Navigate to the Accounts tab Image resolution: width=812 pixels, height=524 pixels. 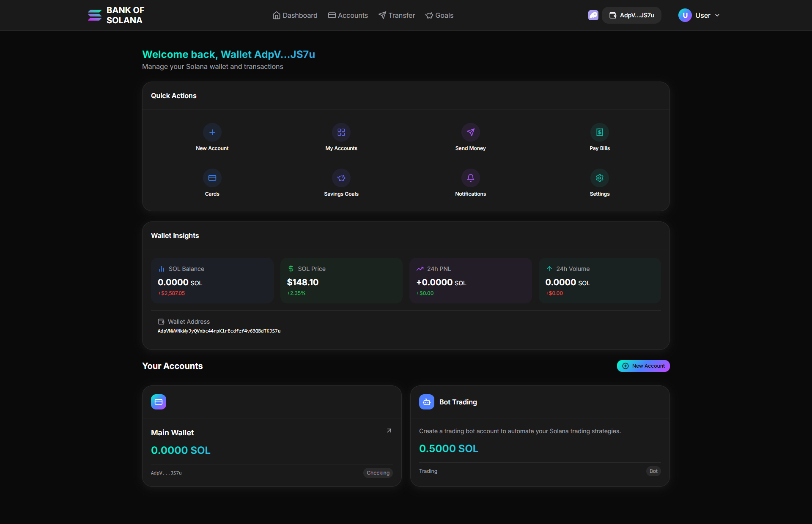pyautogui.click(x=348, y=15)
